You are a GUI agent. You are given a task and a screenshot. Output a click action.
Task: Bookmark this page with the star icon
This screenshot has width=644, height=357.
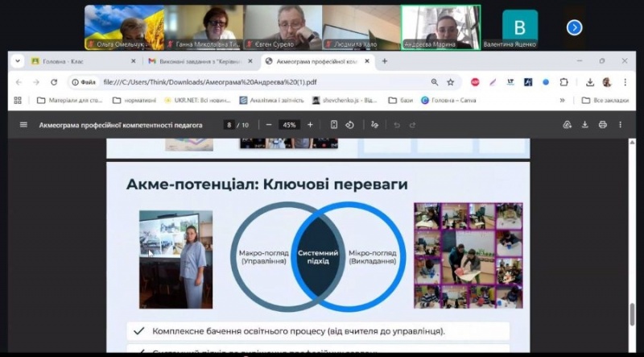tap(451, 82)
